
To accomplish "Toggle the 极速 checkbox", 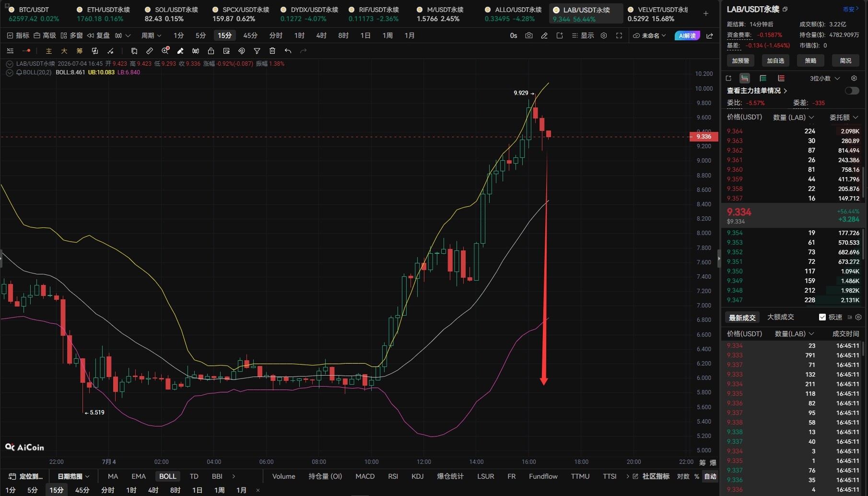I will tap(822, 317).
